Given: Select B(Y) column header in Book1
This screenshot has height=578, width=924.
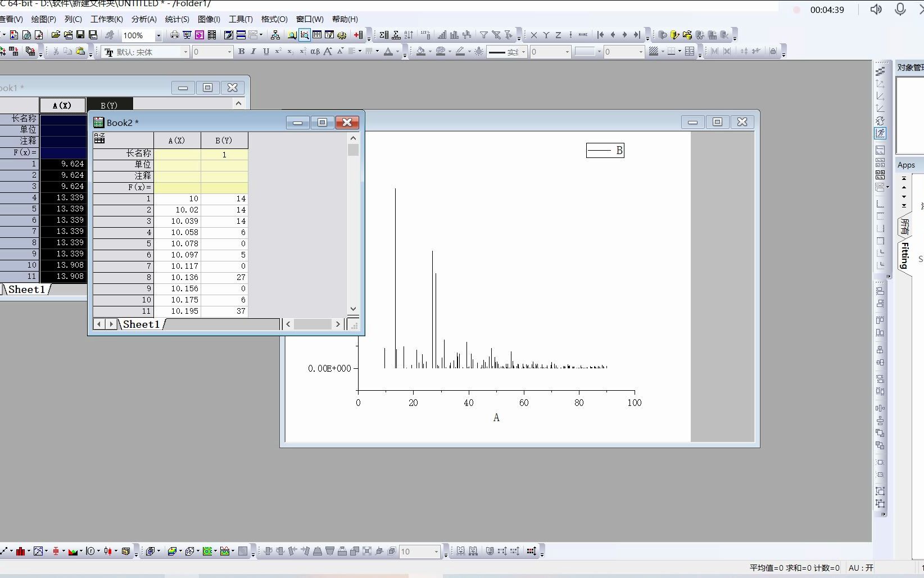Looking at the screenshot, I should coord(110,105).
